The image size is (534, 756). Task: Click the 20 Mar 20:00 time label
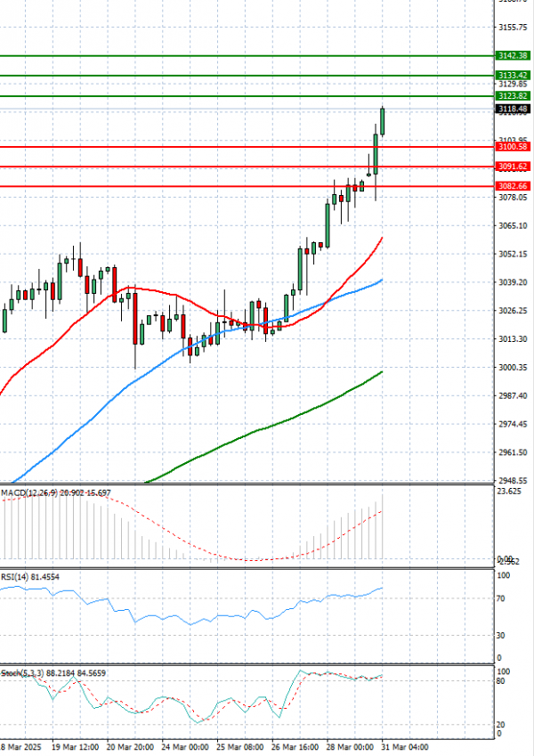[x=130, y=747]
